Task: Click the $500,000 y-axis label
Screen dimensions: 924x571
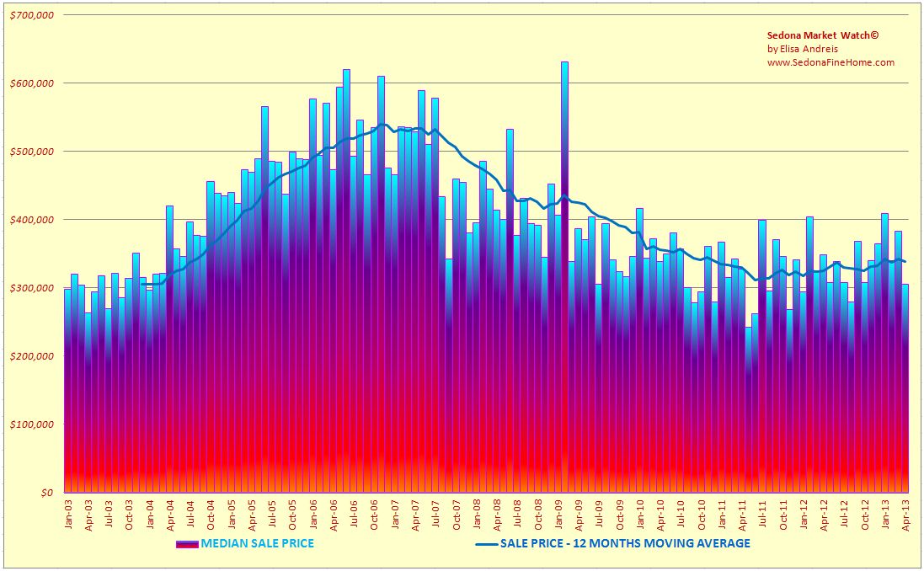Action: tap(32, 152)
